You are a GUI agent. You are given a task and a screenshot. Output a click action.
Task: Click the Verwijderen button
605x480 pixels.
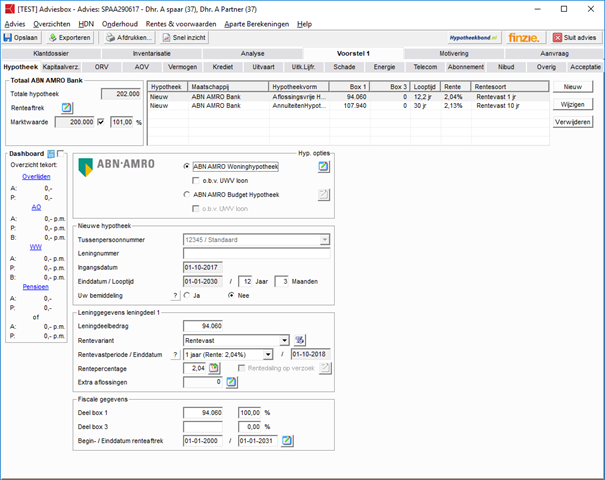tap(573, 122)
